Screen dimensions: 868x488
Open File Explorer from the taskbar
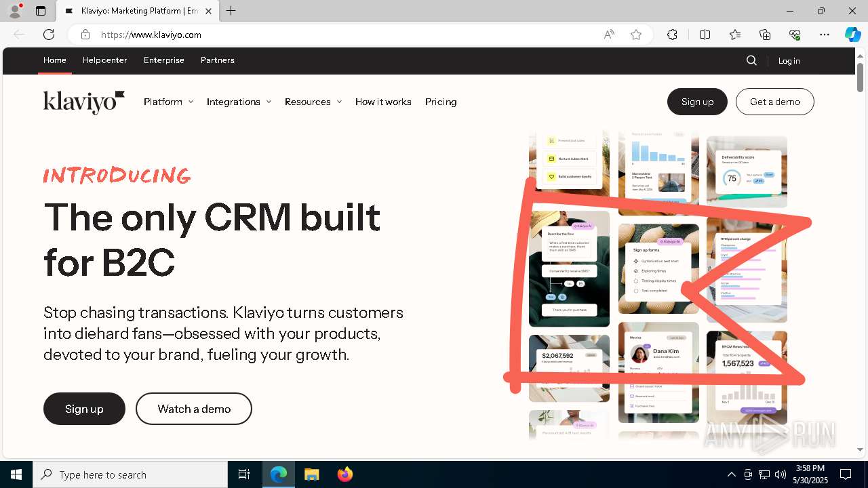311,474
